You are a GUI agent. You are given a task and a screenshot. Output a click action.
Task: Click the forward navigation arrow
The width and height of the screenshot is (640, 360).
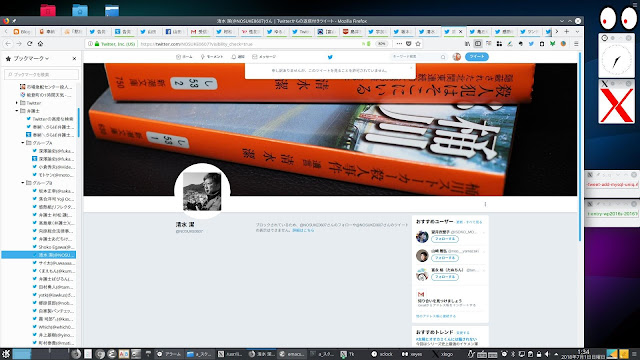(19, 44)
